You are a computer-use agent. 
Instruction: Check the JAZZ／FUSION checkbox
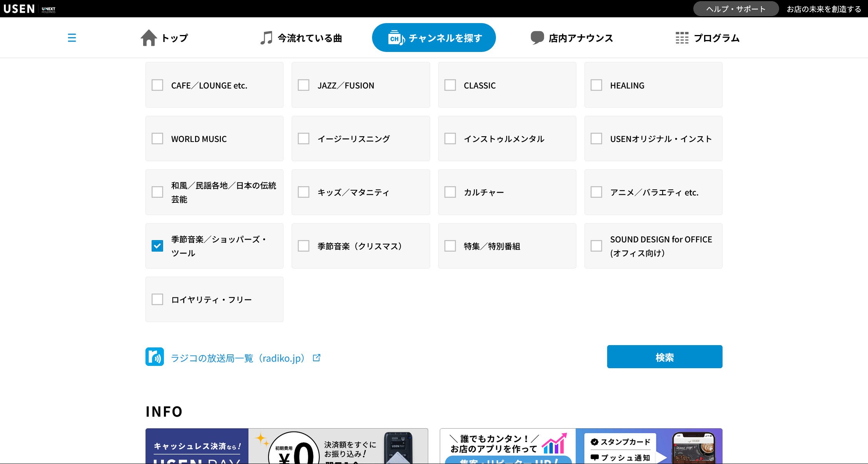pyautogui.click(x=304, y=85)
